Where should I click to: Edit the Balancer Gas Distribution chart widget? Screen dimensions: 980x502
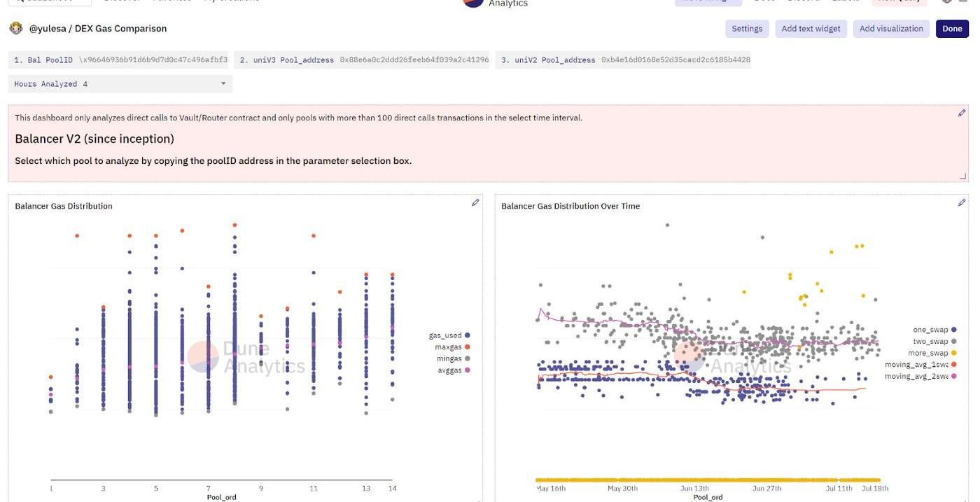click(x=475, y=202)
